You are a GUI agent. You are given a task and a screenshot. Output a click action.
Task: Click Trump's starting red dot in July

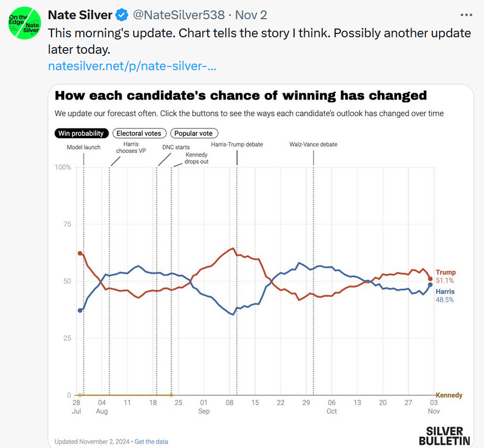pyautogui.click(x=80, y=253)
